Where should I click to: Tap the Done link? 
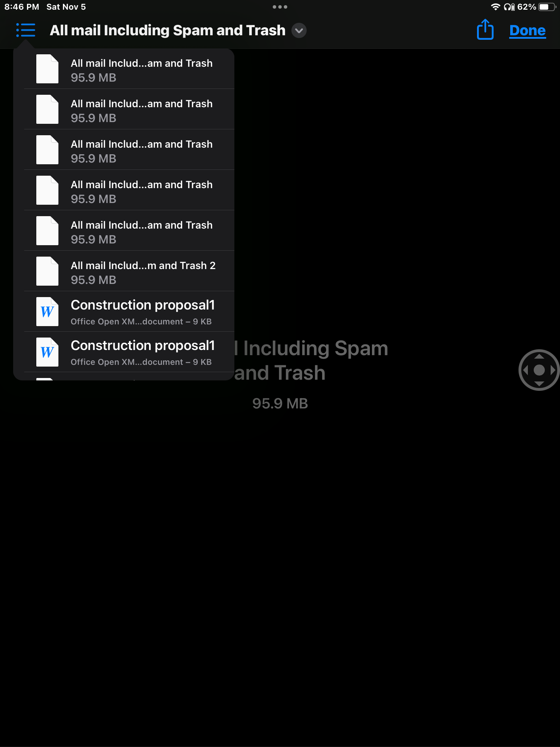528,30
